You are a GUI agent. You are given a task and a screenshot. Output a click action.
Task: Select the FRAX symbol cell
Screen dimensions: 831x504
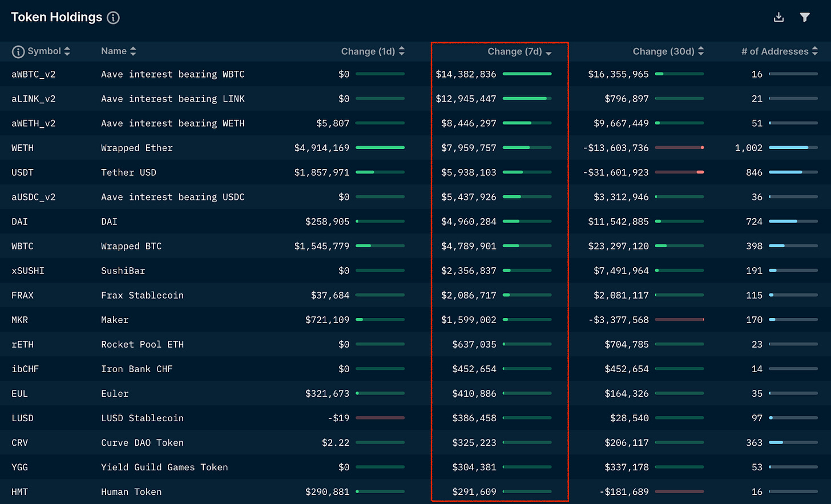tap(22, 295)
